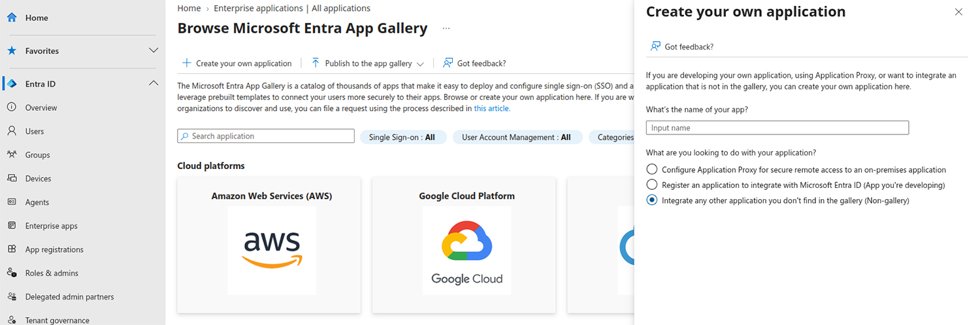This screenshot has width=980, height=325.
Task: Click the Cloud platforms heading
Action: (x=211, y=166)
